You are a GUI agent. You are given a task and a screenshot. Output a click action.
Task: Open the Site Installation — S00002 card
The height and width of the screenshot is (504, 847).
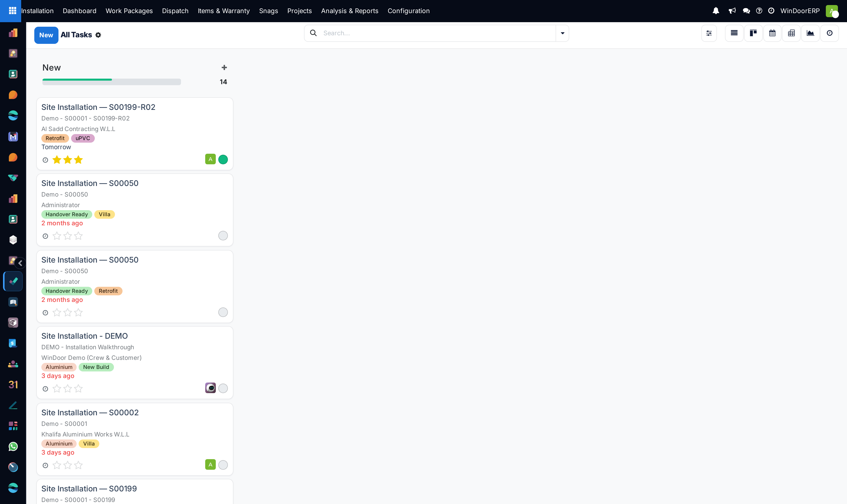[135, 439]
